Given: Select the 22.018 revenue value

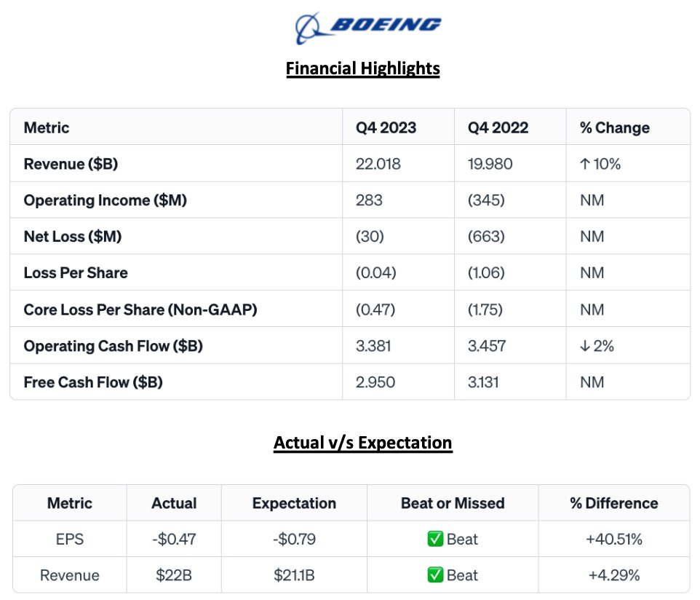Looking at the screenshot, I should pyautogui.click(x=378, y=164).
